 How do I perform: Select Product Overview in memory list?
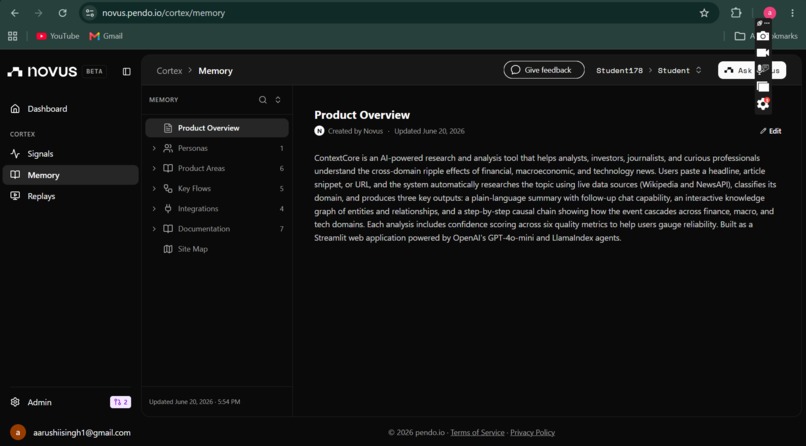pos(217,128)
